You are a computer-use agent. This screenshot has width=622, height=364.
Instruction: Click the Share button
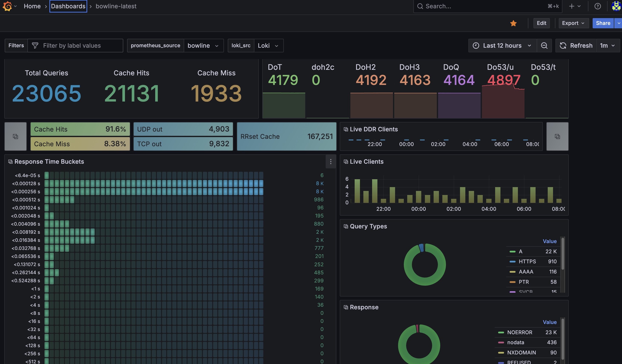click(603, 23)
